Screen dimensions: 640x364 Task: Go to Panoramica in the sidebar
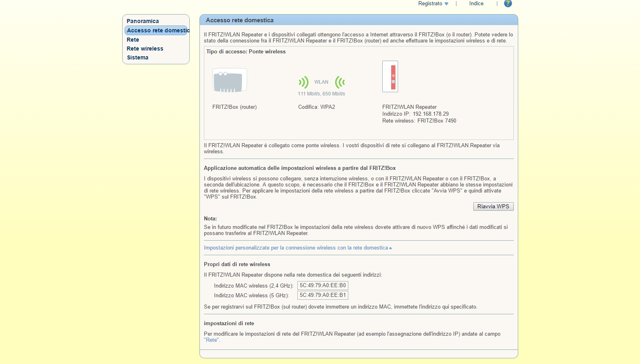coord(143,21)
